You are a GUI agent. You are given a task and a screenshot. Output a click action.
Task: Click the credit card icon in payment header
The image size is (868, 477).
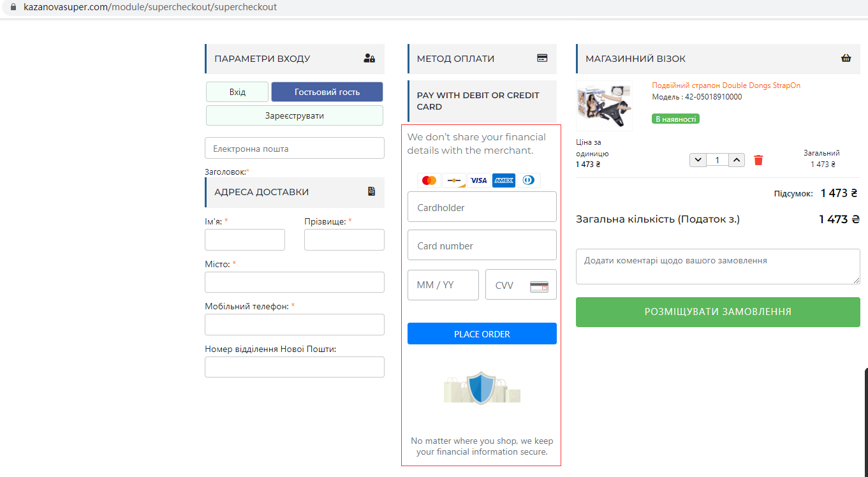tap(542, 58)
